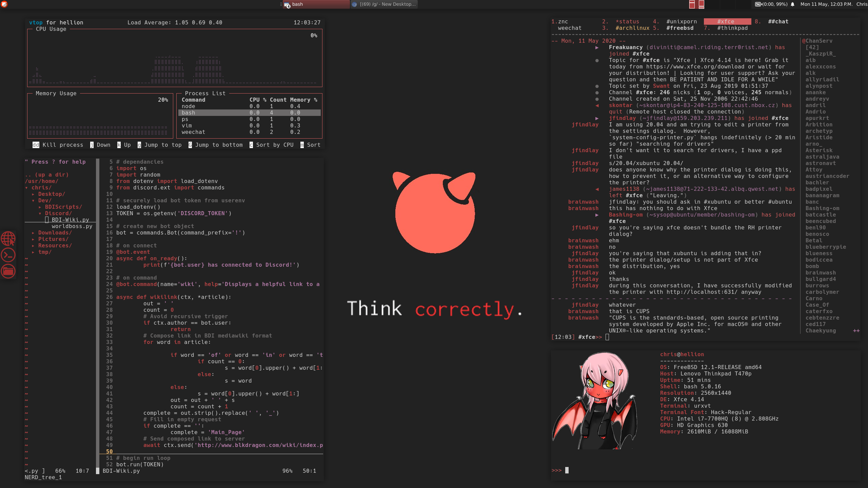Switch to the first workspace thumbnail
This screenshot has height=488, width=868.
[692, 4]
